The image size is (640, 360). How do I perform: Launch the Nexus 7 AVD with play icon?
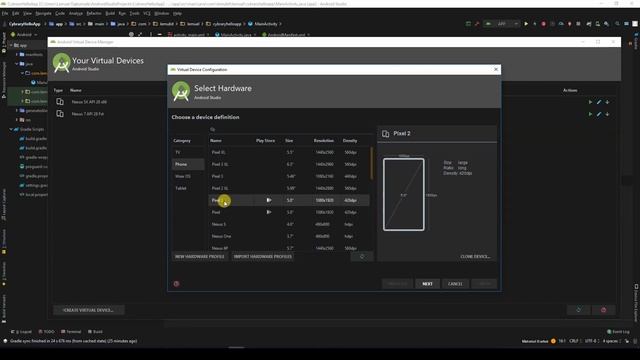pos(590,114)
